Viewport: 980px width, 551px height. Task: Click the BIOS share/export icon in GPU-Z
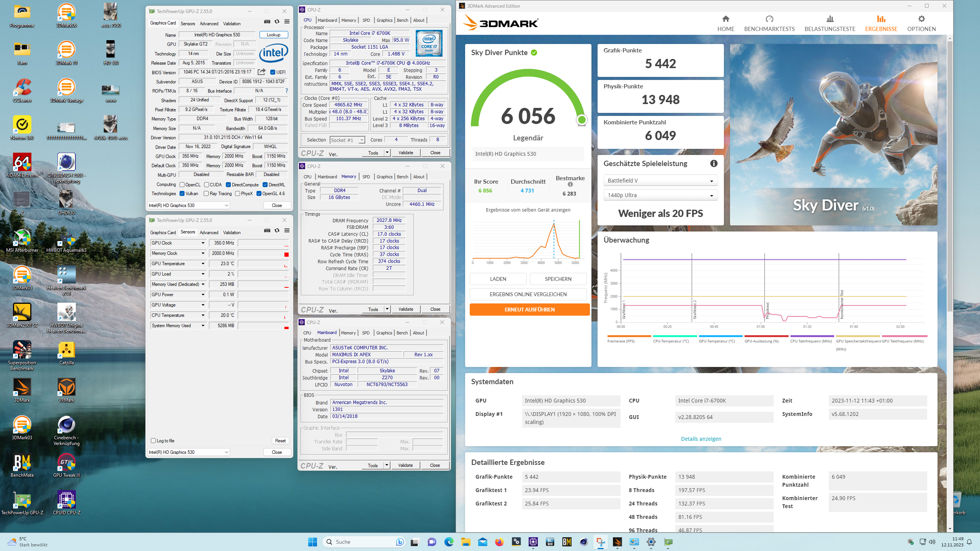point(261,72)
